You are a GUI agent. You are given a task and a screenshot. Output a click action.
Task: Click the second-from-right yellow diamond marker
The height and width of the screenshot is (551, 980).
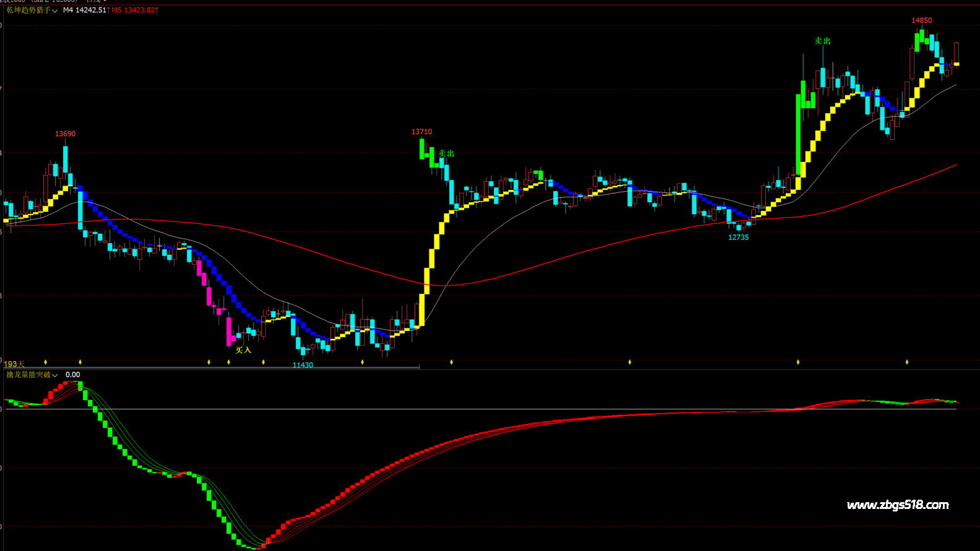click(x=798, y=362)
